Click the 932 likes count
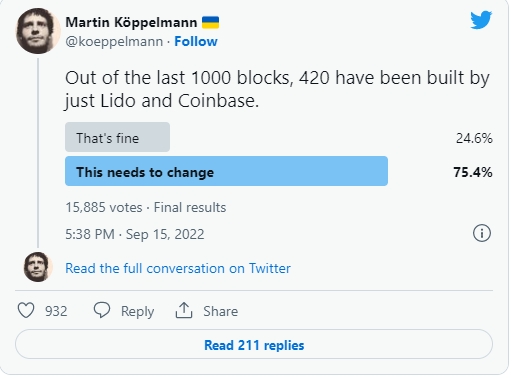513x379 pixels. pyautogui.click(x=56, y=311)
